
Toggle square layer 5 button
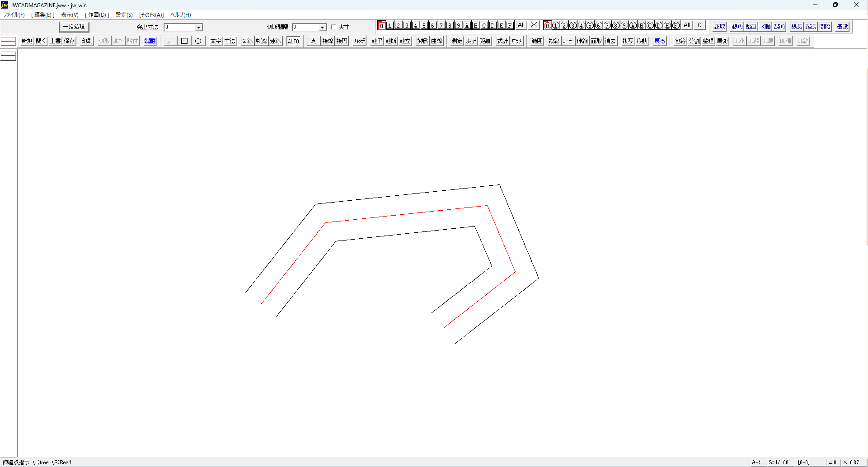(x=424, y=25)
